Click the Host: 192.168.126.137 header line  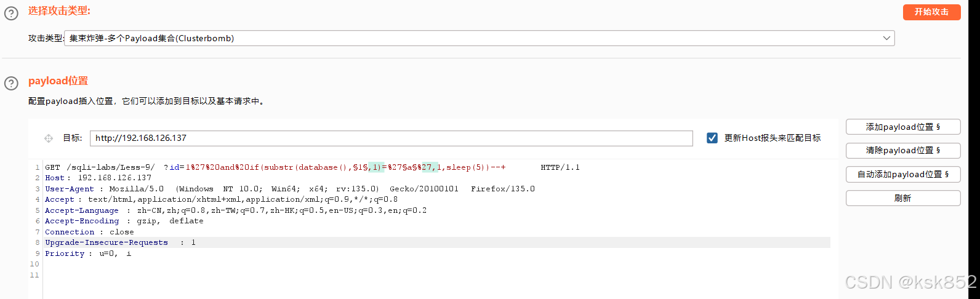98,178
